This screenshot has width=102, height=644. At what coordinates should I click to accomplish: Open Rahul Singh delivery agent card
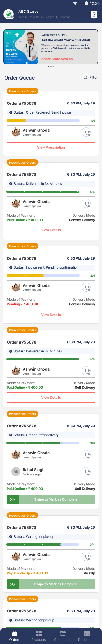pos(51,472)
